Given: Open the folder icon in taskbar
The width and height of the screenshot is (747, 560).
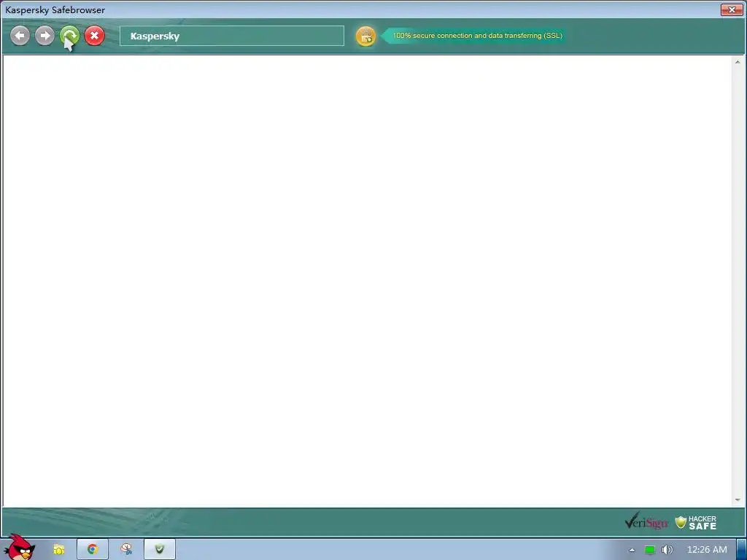Looking at the screenshot, I should [x=58, y=550].
